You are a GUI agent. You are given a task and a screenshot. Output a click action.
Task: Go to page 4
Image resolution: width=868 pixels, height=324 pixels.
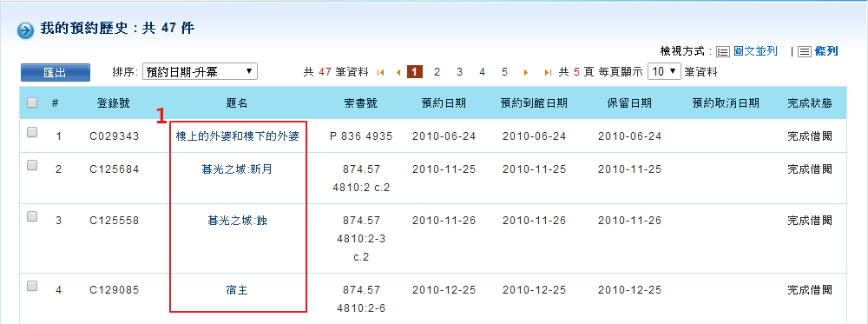point(482,72)
